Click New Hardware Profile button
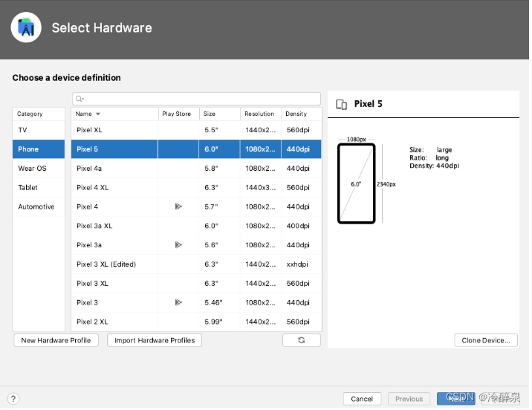The image size is (532, 410). pos(56,340)
